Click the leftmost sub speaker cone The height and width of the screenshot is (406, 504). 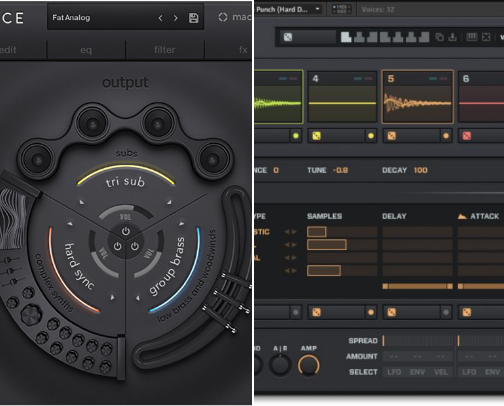(39, 160)
